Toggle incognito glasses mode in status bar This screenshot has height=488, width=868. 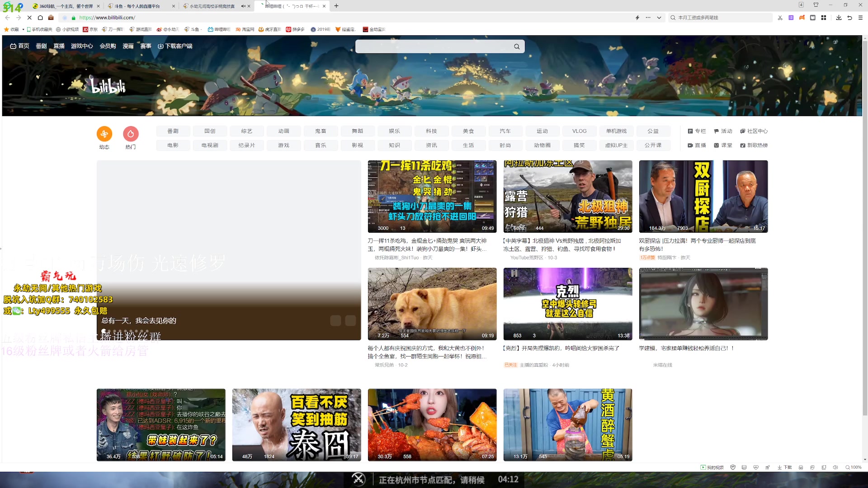[801, 467]
